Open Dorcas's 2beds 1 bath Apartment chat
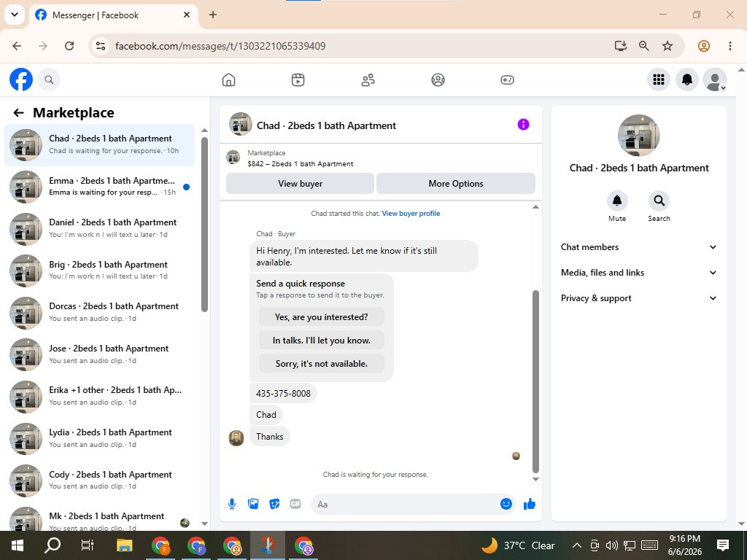This screenshot has width=747, height=560. coord(100,312)
